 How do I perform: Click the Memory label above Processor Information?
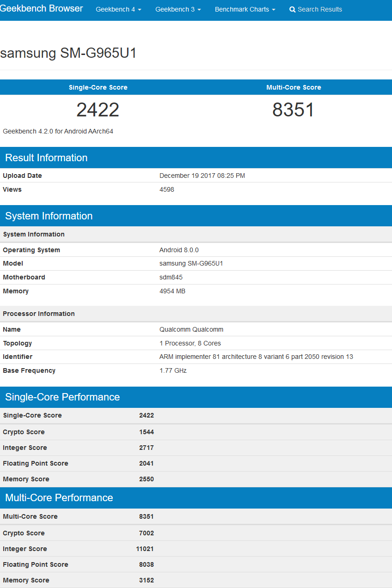click(x=16, y=291)
